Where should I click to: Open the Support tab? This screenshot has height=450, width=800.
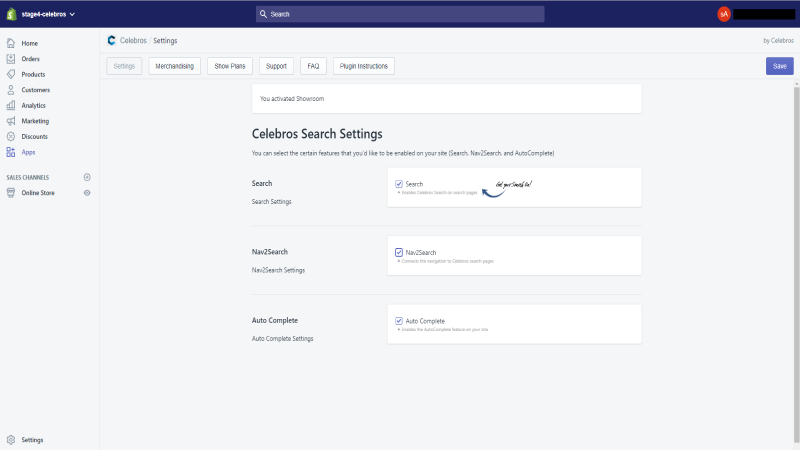pos(276,66)
